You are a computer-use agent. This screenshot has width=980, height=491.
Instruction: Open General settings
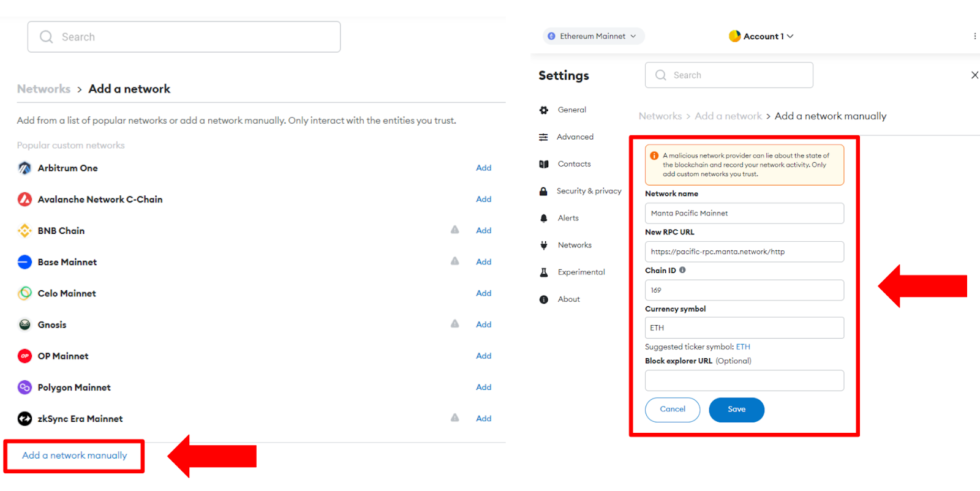(572, 110)
